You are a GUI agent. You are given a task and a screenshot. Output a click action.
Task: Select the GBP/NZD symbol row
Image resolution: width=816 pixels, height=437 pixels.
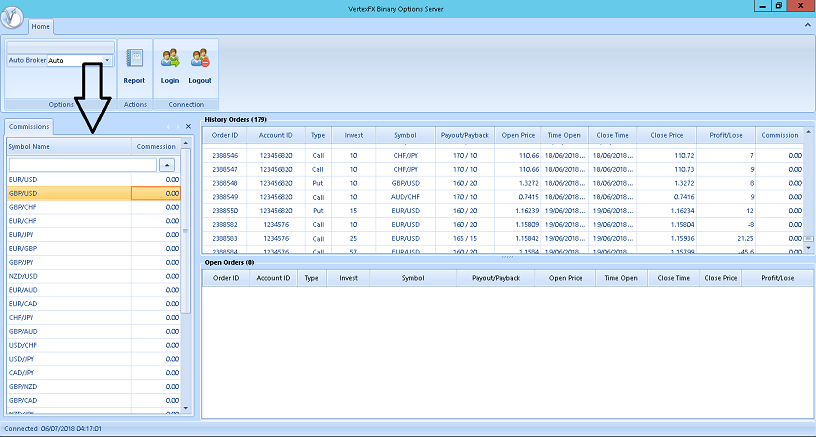point(94,387)
